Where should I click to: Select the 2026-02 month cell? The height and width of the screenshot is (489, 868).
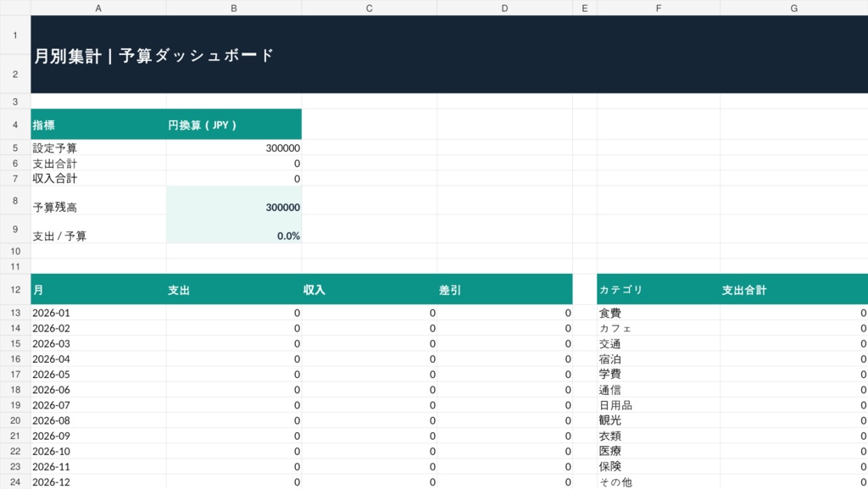[x=98, y=328]
